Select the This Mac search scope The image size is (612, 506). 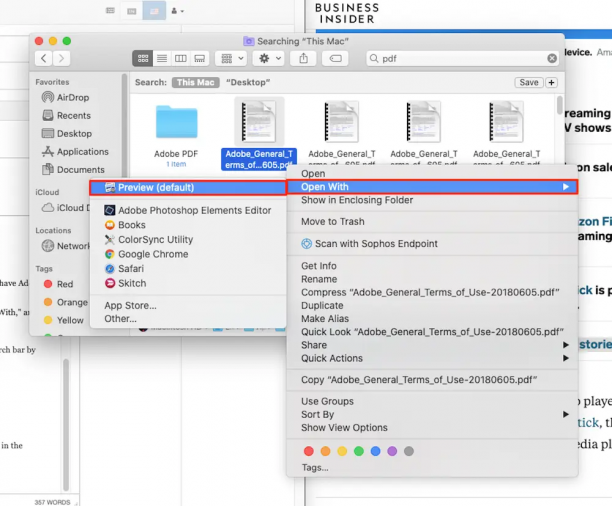[x=196, y=82]
